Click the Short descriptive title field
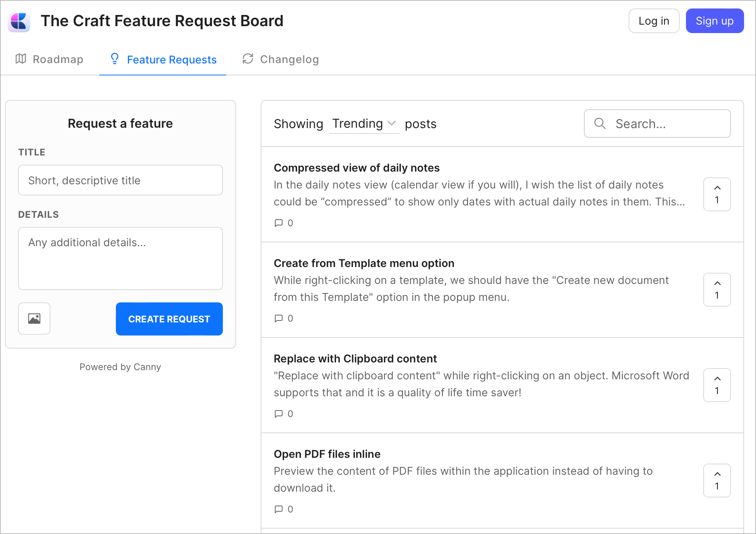The width and height of the screenshot is (756, 534). coord(120,180)
